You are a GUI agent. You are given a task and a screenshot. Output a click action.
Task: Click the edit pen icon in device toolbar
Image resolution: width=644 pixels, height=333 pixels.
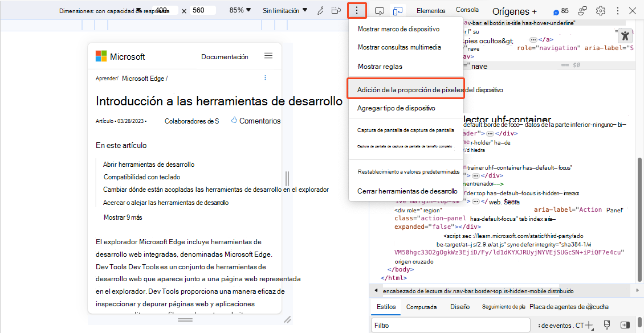(320, 10)
